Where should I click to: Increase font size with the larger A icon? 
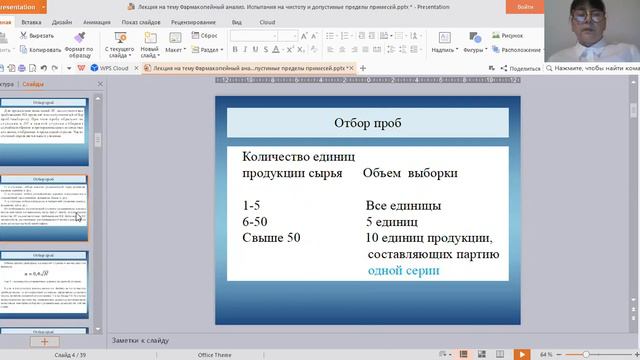(304, 36)
